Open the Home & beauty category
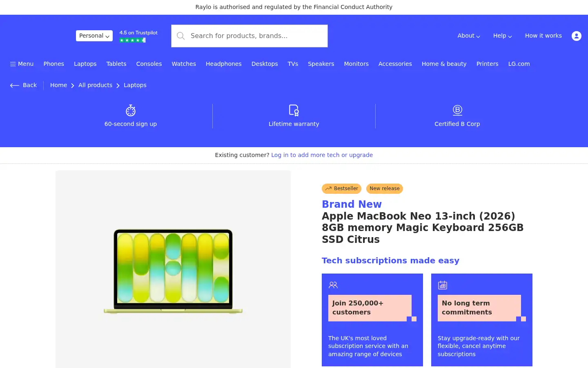The width and height of the screenshot is (588, 368). [444, 64]
